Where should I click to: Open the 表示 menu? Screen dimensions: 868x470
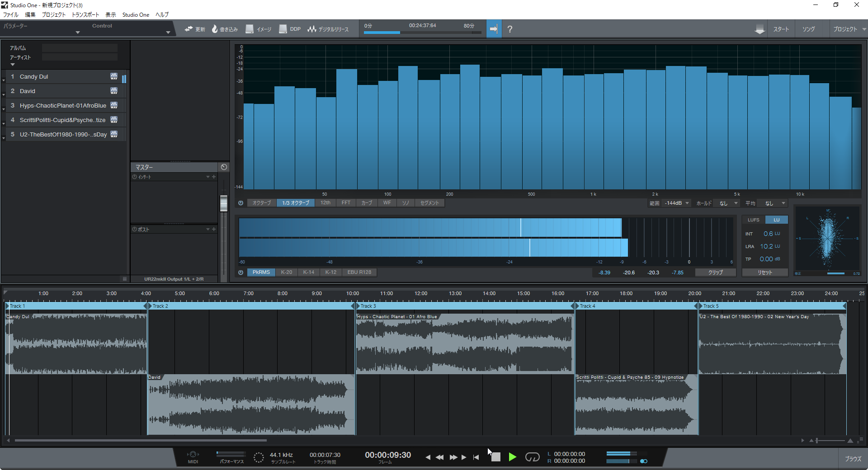coord(111,15)
